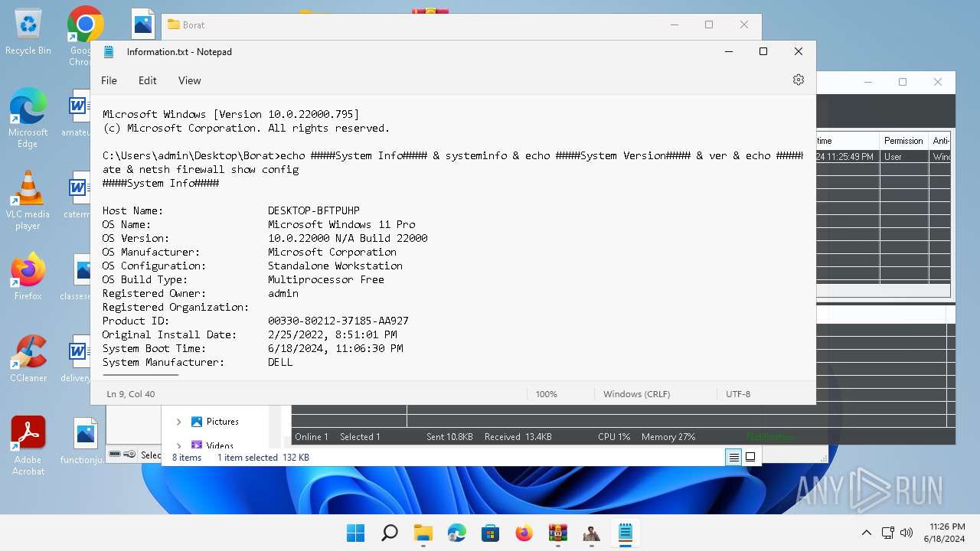
Task: Minimize the dark Borat RAT window
Action: click(867, 82)
